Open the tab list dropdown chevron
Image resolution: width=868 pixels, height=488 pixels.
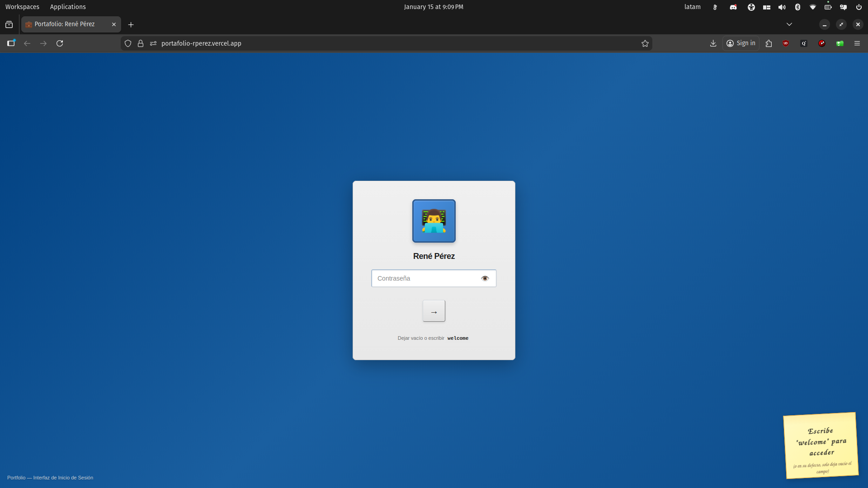[x=789, y=24]
